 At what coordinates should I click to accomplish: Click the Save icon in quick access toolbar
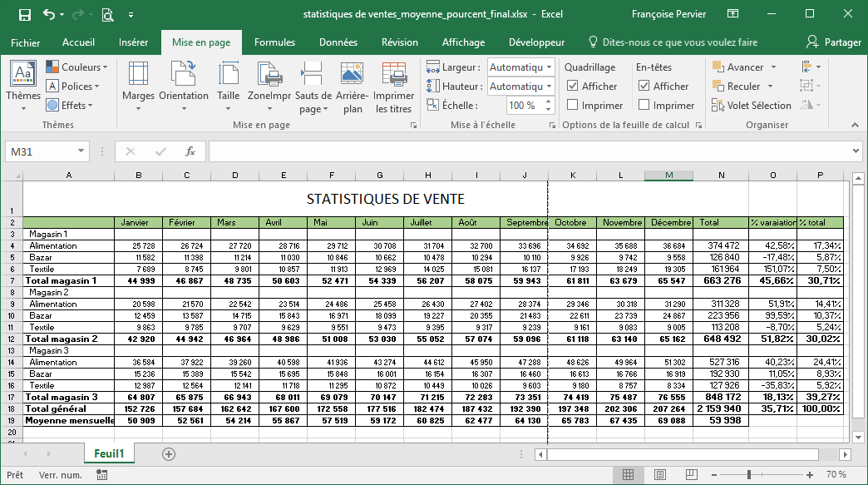tap(24, 15)
